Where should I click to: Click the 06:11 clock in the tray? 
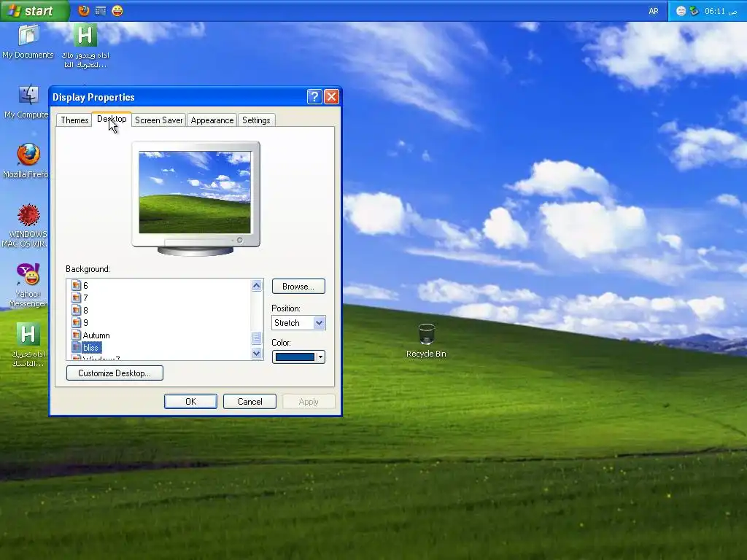pyautogui.click(x=721, y=11)
